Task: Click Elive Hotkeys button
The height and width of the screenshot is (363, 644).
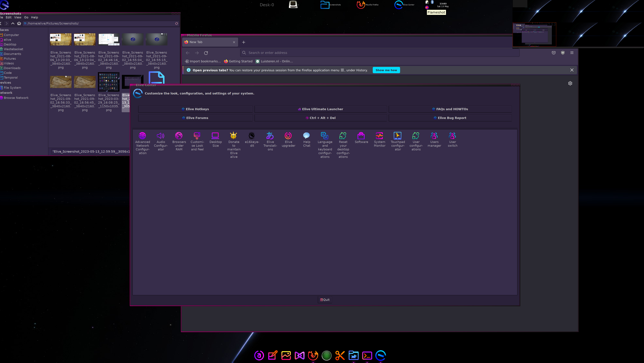Action: (195, 109)
